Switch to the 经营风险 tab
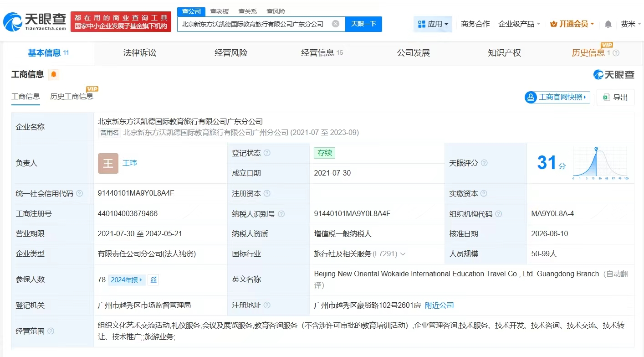644x357 pixels. click(x=231, y=53)
